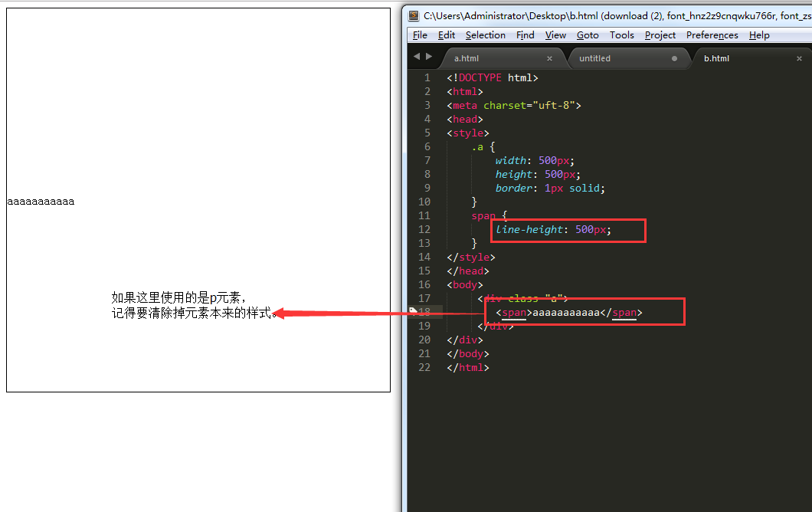Click the closing style tag
The image size is (812, 512).
pos(471,257)
